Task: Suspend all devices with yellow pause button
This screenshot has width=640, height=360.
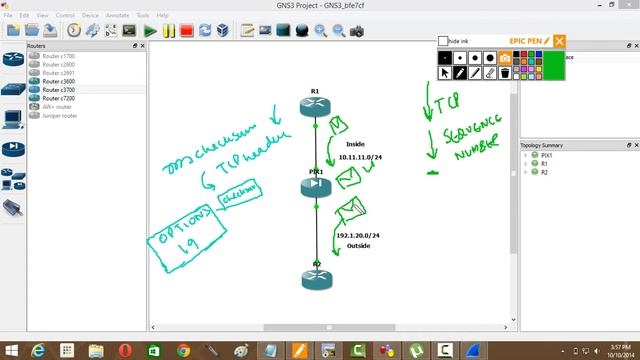Action: pyautogui.click(x=169, y=31)
